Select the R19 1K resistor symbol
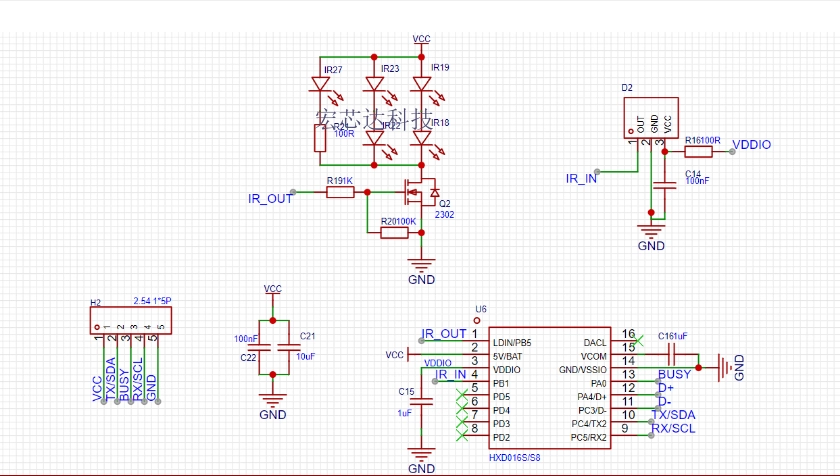 [x=340, y=191]
